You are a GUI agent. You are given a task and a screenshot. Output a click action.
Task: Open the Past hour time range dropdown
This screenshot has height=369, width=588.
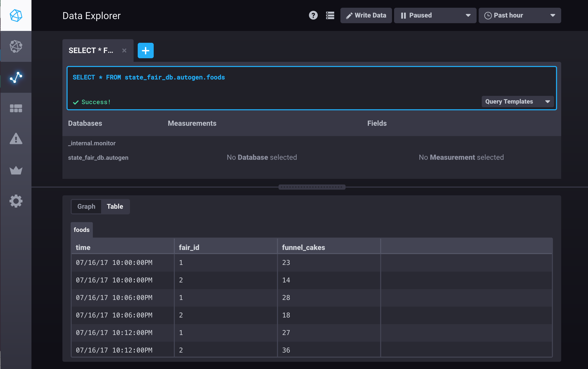(x=519, y=15)
